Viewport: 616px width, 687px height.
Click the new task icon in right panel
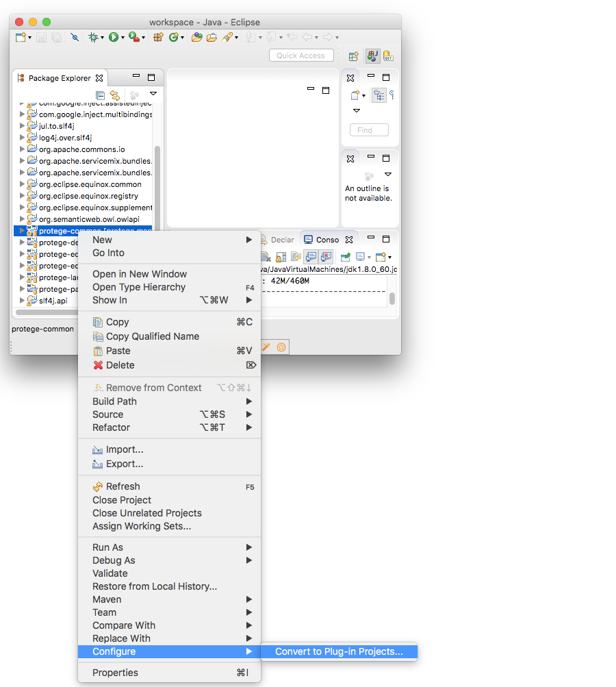pyautogui.click(x=355, y=95)
